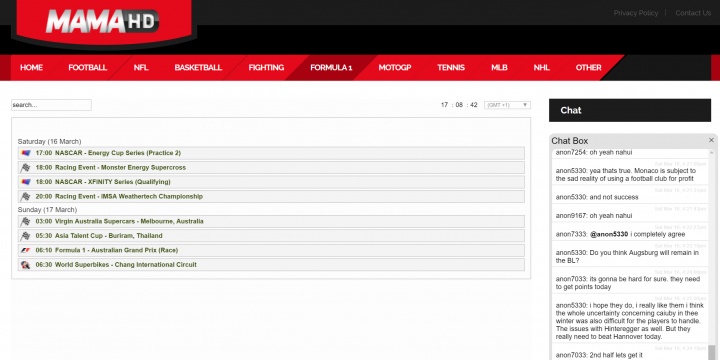
Task: Click the chat box scrollbar thumb
Action: (712, 352)
